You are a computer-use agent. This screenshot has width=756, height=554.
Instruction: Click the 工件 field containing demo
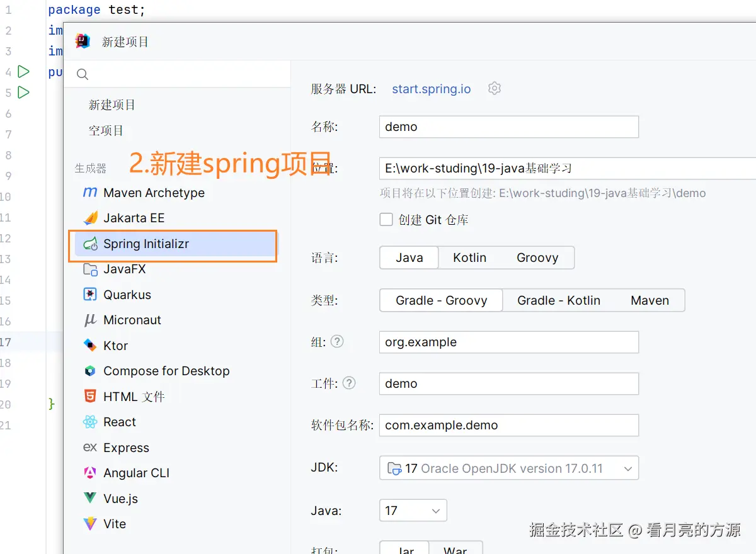pos(509,383)
